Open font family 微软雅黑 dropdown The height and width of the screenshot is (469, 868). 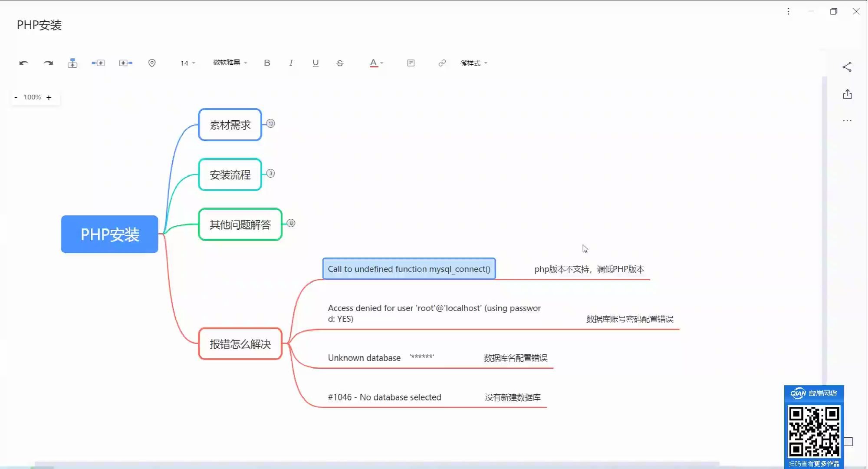pyautogui.click(x=230, y=63)
